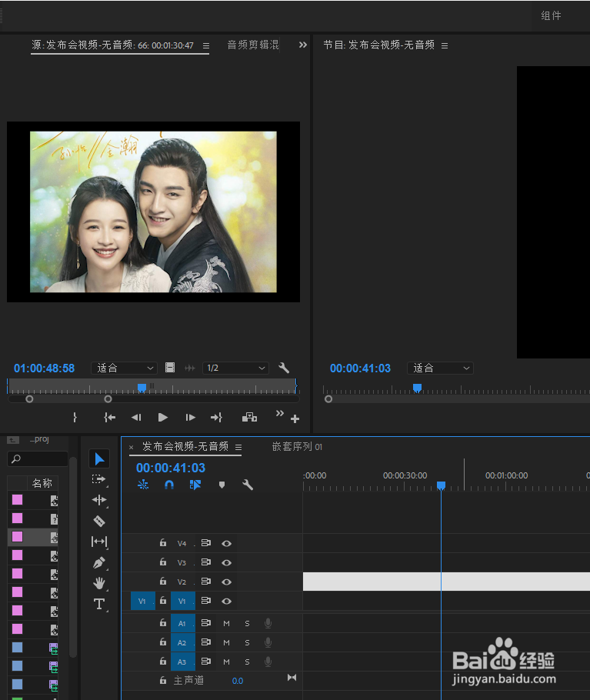
Task: Open the 组件 workspace tab
Action: (x=552, y=15)
